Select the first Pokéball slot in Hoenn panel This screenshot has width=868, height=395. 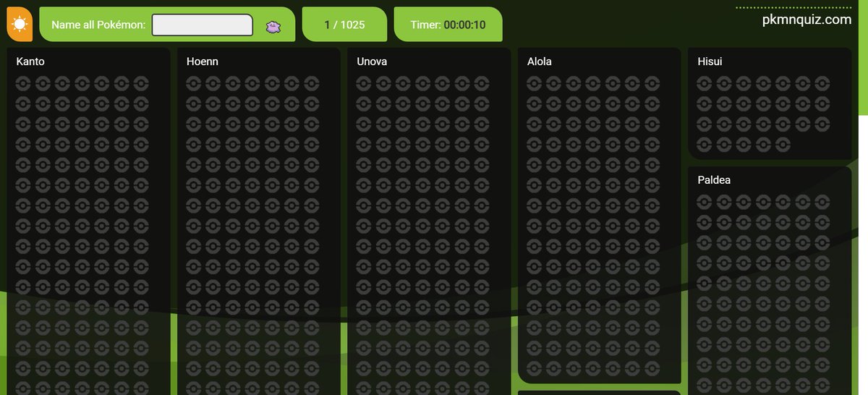pos(193,83)
